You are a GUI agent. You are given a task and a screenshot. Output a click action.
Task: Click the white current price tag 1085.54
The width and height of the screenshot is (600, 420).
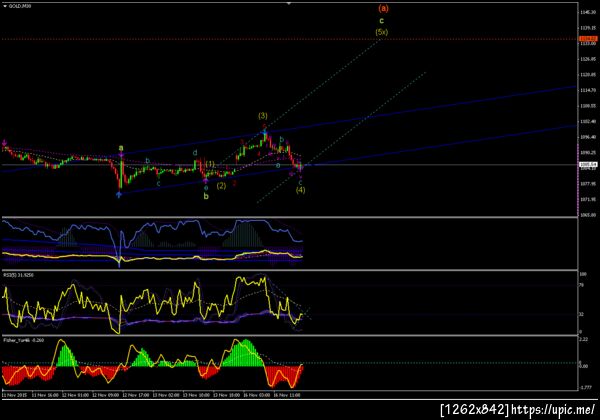click(588, 165)
